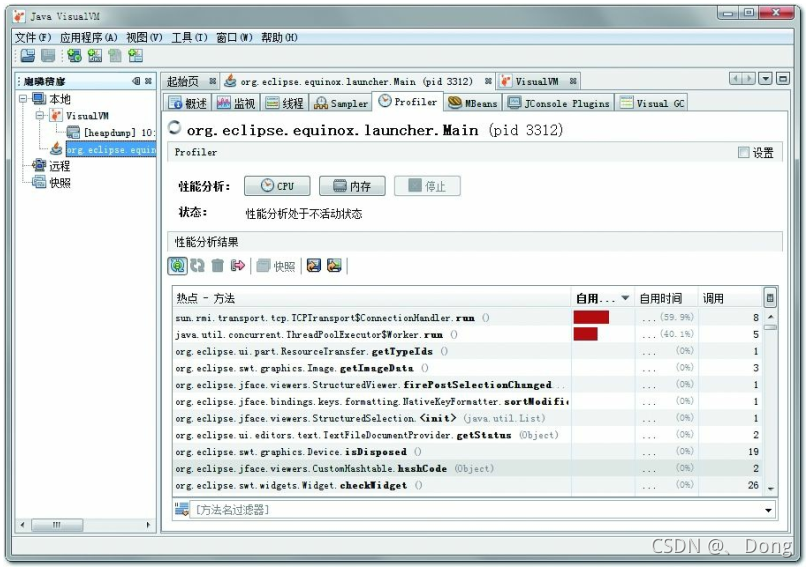Toggle the 设置 checkbox
The width and height of the screenshot is (807, 567).
[743, 152]
